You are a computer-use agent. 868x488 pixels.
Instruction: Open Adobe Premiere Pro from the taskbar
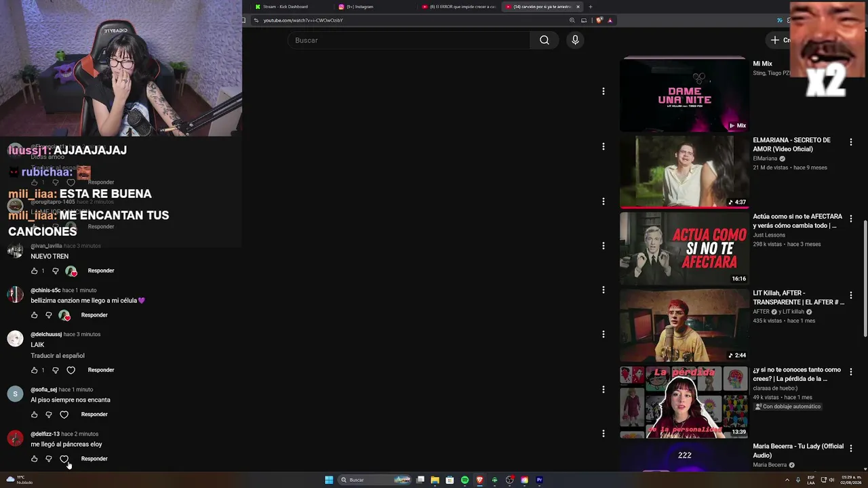(539, 480)
